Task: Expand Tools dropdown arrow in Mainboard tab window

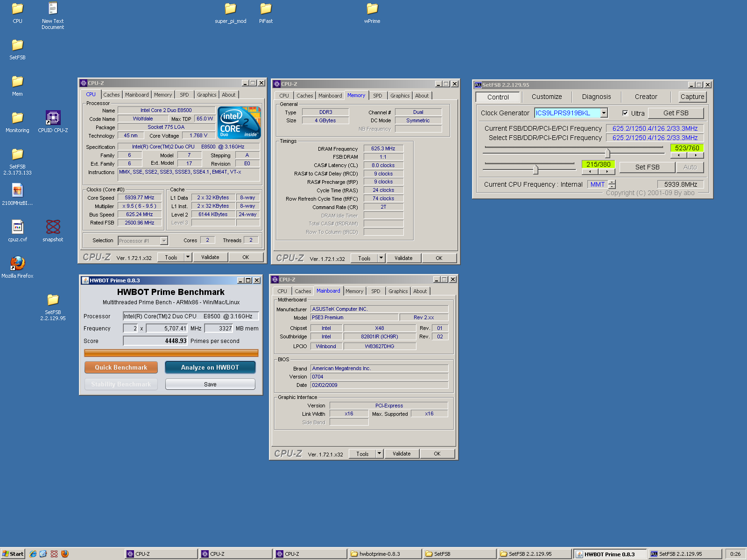Action: pos(379,454)
